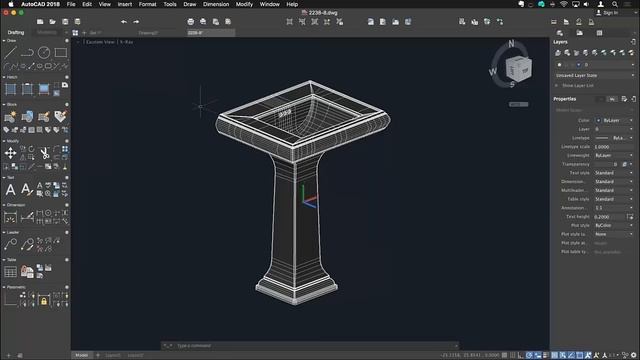The image size is (640, 360).
Task: Open the Lineweight ByLayer dropdown
Action: click(x=614, y=156)
